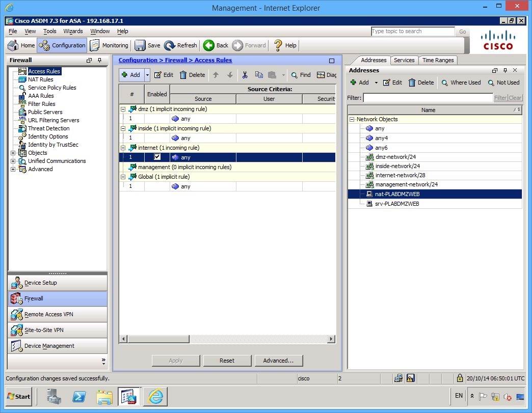Open Find in the Access Rules toolbar

pyautogui.click(x=300, y=74)
